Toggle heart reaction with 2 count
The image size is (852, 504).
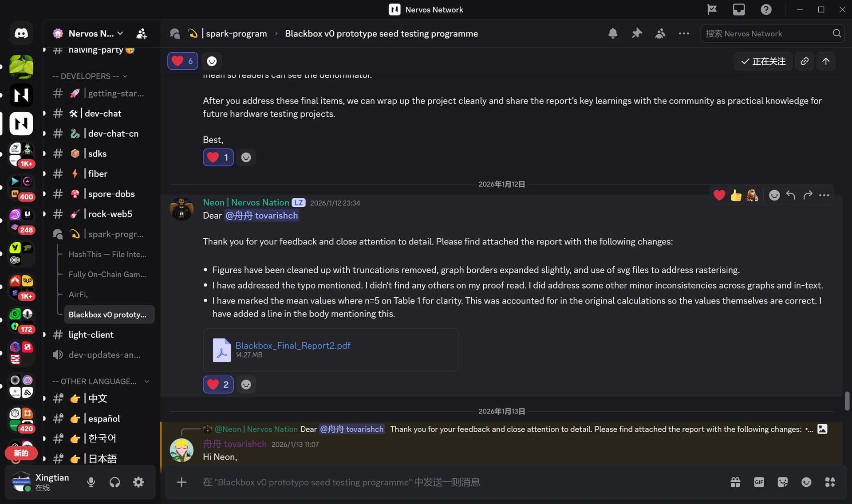[218, 385]
